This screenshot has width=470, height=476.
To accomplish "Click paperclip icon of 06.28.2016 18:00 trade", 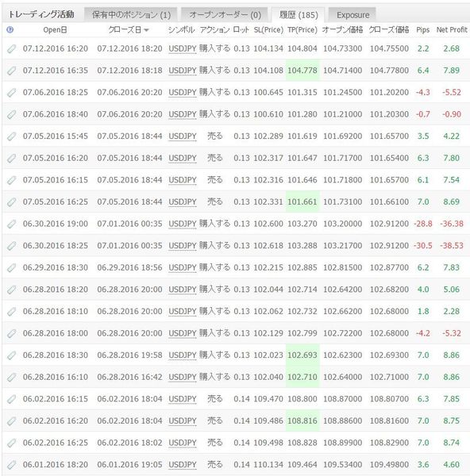I will [x=12, y=333].
